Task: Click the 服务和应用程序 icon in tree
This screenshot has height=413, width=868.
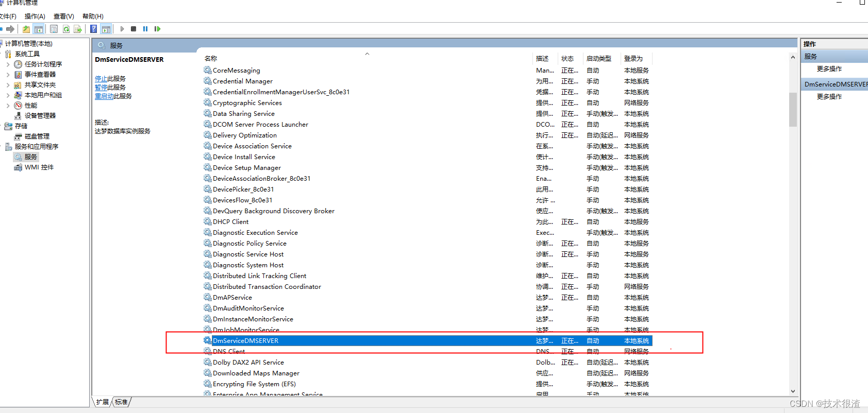Action: tap(8, 147)
